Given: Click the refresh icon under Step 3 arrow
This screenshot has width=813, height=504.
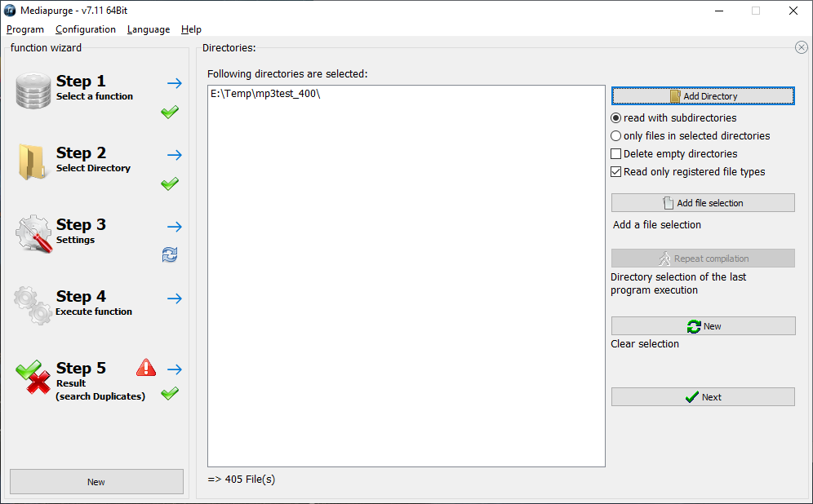Looking at the screenshot, I should (170, 254).
